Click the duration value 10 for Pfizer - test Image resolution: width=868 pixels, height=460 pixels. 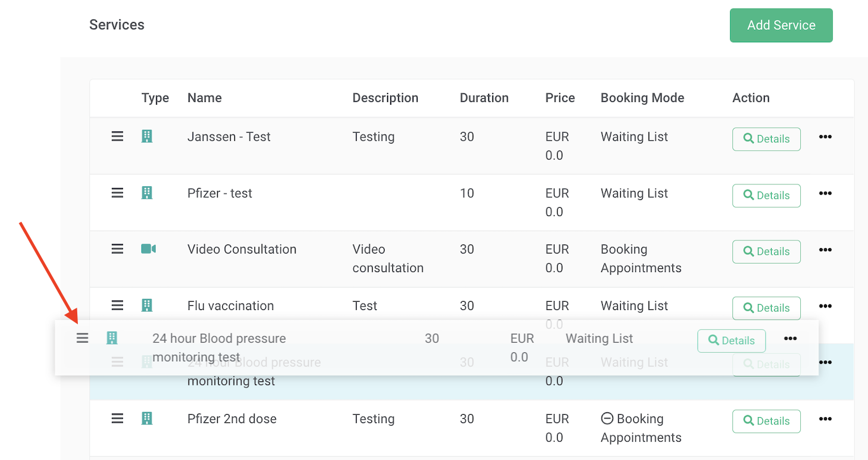click(467, 193)
